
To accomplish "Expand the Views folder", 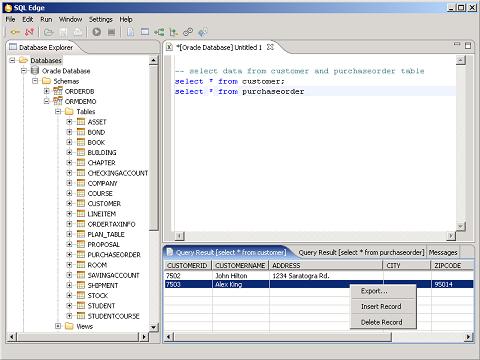I will click(58, 326).
